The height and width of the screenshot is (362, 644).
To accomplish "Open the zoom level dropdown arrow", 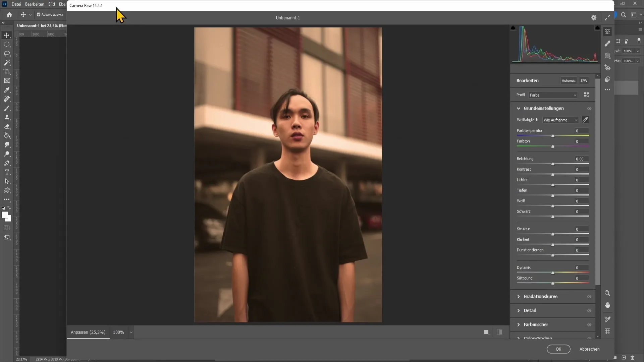I will click(131, 333).
